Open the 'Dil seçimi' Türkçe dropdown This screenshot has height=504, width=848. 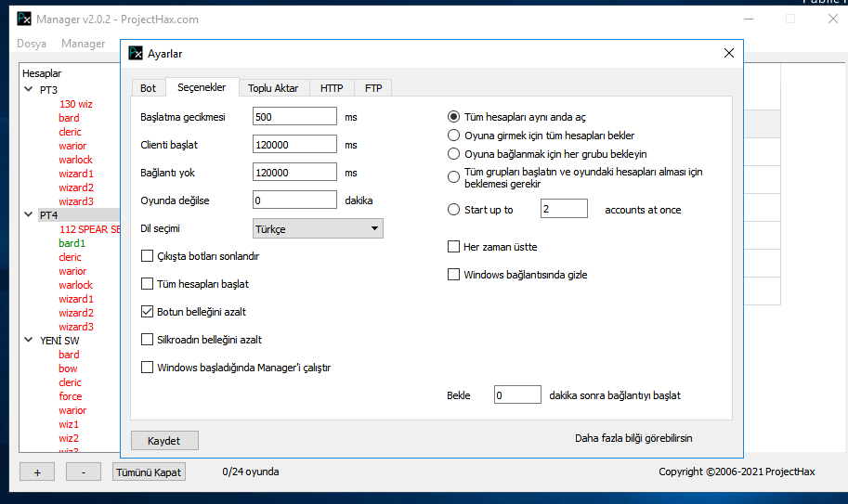click(318, 228)
